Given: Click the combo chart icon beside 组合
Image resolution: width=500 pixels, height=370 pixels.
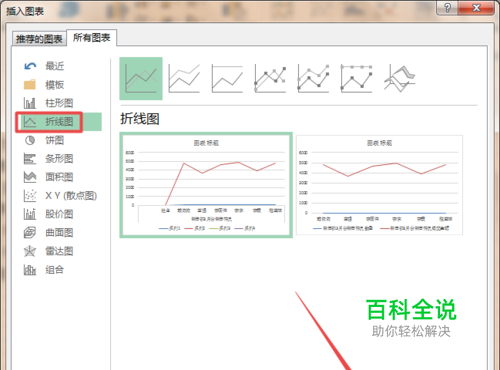Looking at the screenshot, I should tap(30, 270).
